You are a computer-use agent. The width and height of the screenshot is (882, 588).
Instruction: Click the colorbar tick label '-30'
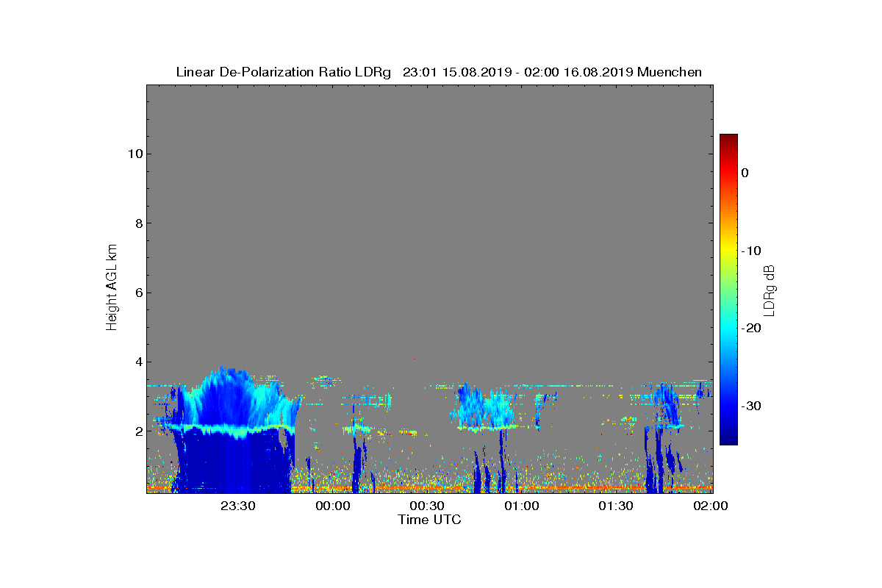coord(750,406)
